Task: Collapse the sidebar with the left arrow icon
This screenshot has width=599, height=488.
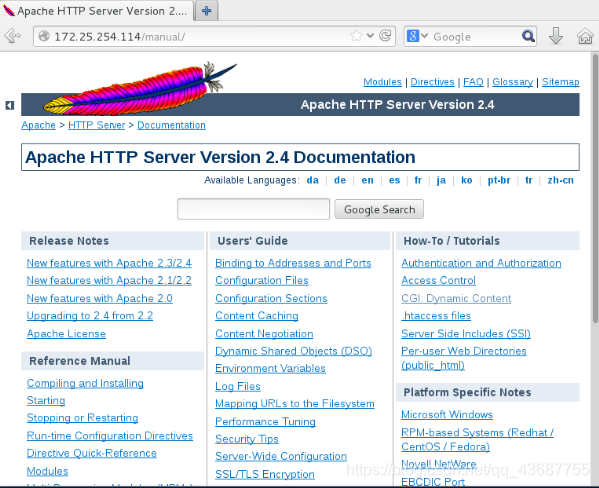Action: coord(10,105)
